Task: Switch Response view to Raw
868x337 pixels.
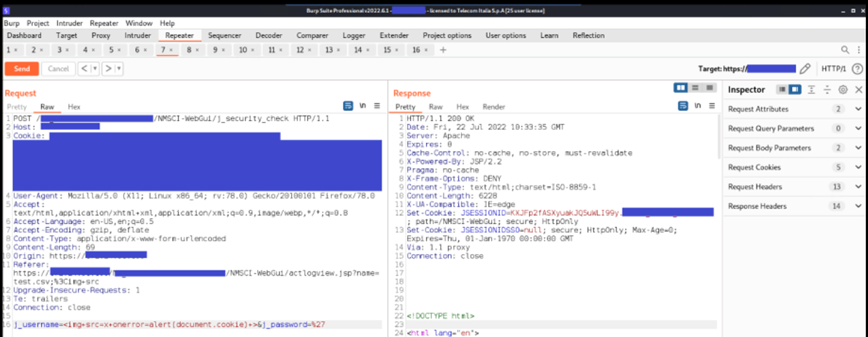Action: (435, 107)
